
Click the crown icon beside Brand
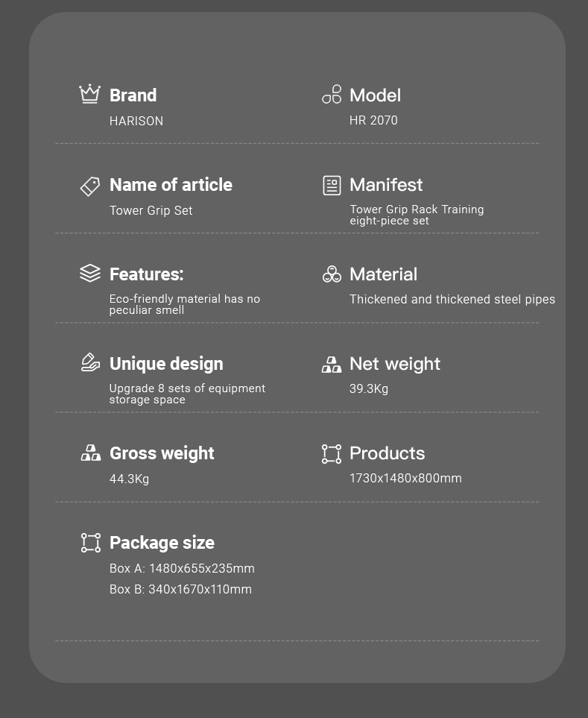(x=89, y=94)
